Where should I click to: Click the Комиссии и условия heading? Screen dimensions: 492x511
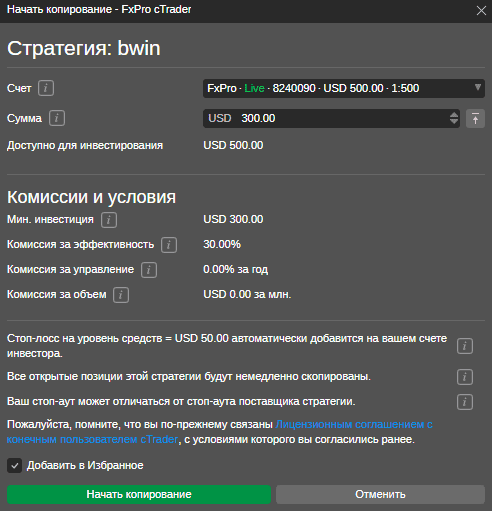(x=91, y=197)
